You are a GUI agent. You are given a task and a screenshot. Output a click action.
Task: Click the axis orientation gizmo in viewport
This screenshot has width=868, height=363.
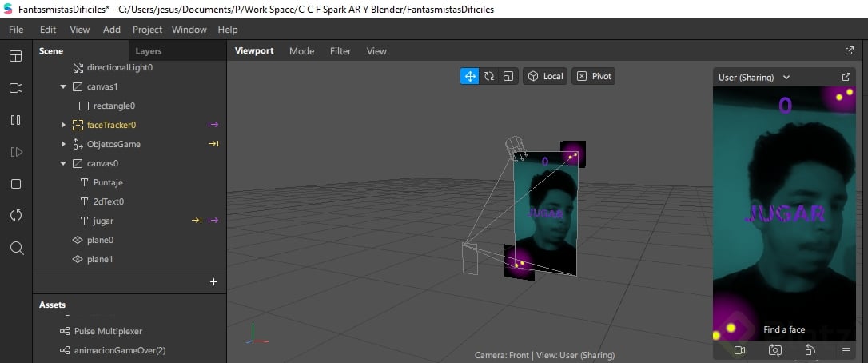(257, 334)
